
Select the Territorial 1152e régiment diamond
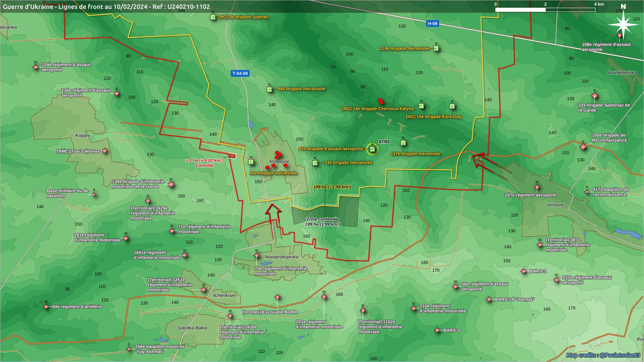[363, 310]
